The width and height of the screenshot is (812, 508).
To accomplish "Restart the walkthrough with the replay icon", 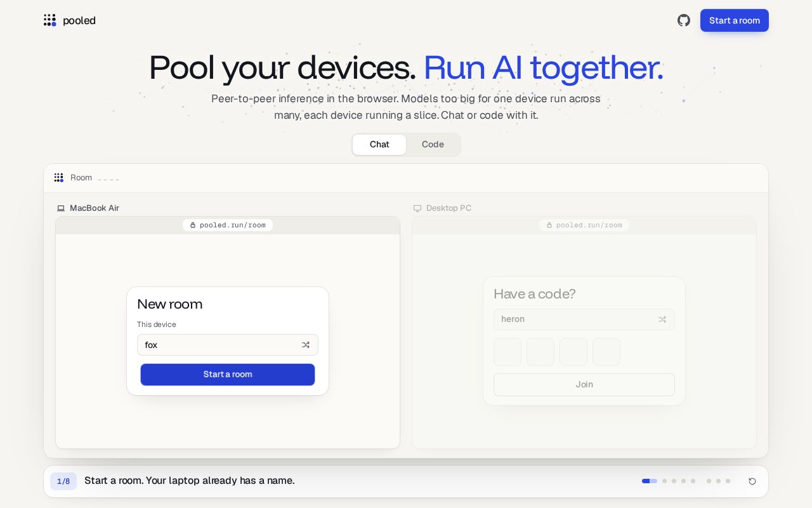I will click(752, 481).
